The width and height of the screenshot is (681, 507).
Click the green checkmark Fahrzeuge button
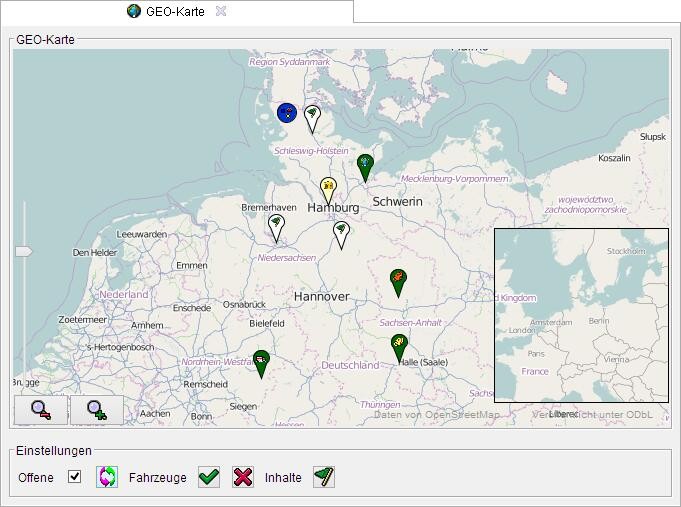click(x=209, y=477)
